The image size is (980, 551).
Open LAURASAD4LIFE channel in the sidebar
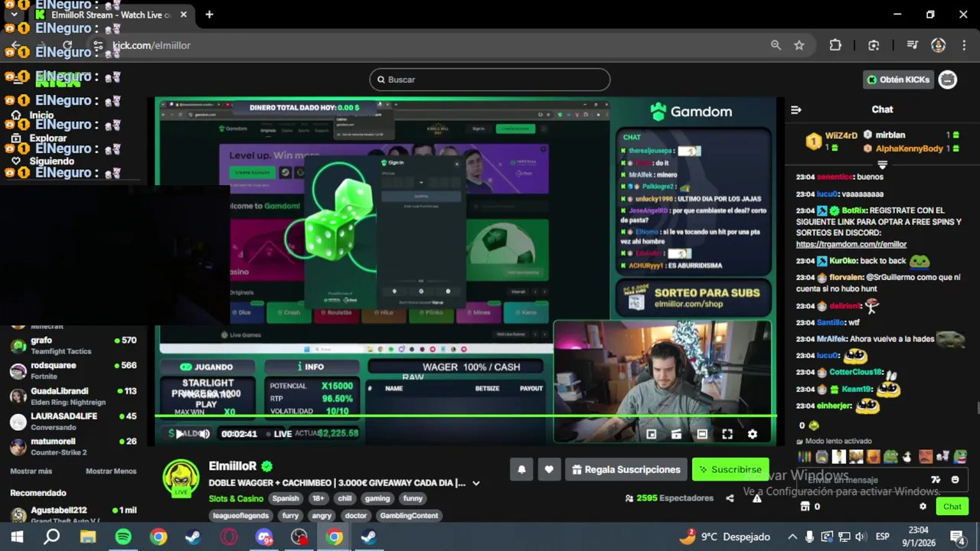tap(73, 422)
